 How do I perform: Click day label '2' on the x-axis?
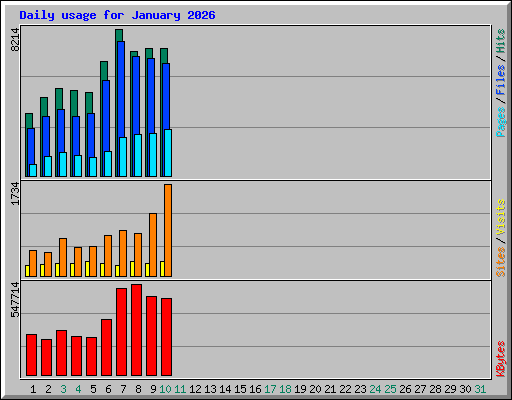point(48,389)
